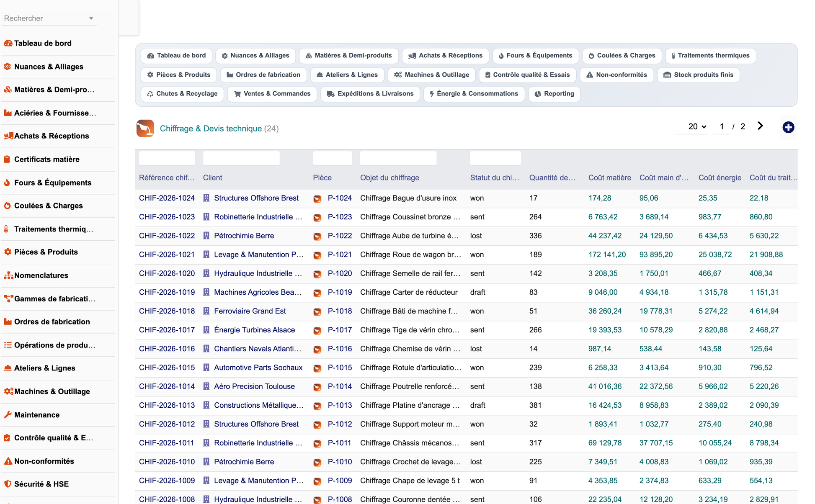Open the Contrôle qualité & Essais top tab
815x504 pixels.
point(527,75)
